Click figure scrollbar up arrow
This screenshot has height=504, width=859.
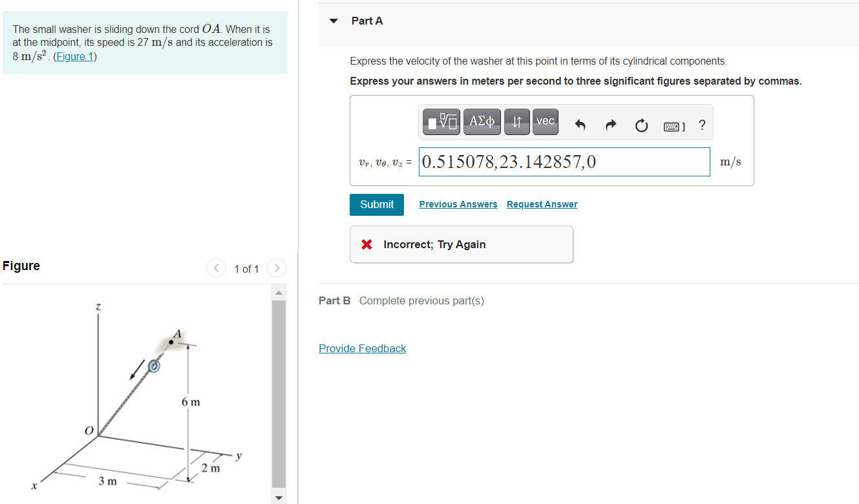pos(279,295)
